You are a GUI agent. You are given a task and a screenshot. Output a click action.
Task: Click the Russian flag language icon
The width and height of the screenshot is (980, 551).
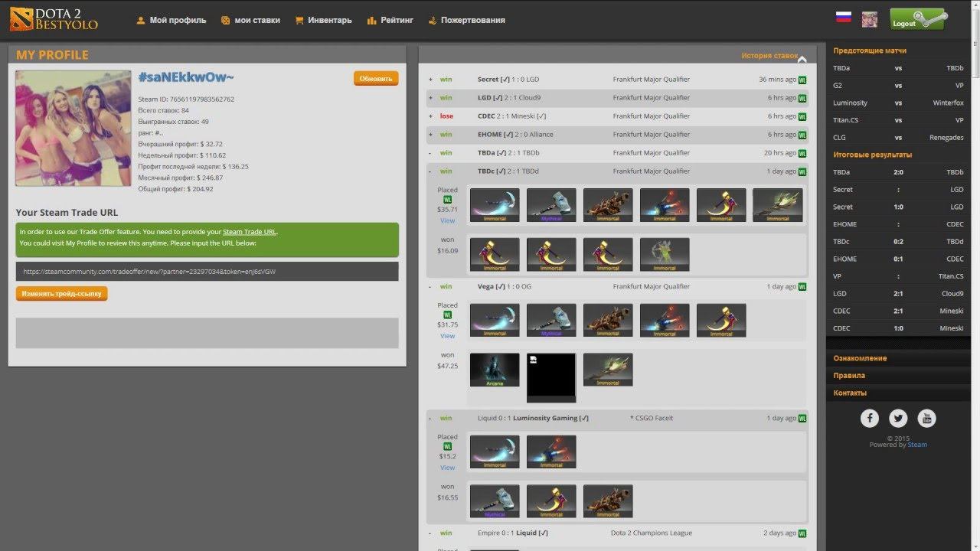pyautogui.click(x=844, y=17)
